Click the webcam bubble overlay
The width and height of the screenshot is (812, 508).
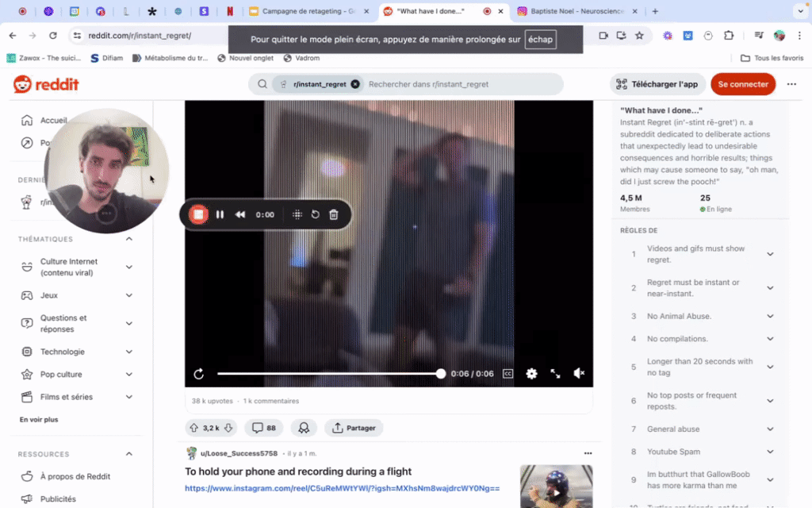coord(107,171)
